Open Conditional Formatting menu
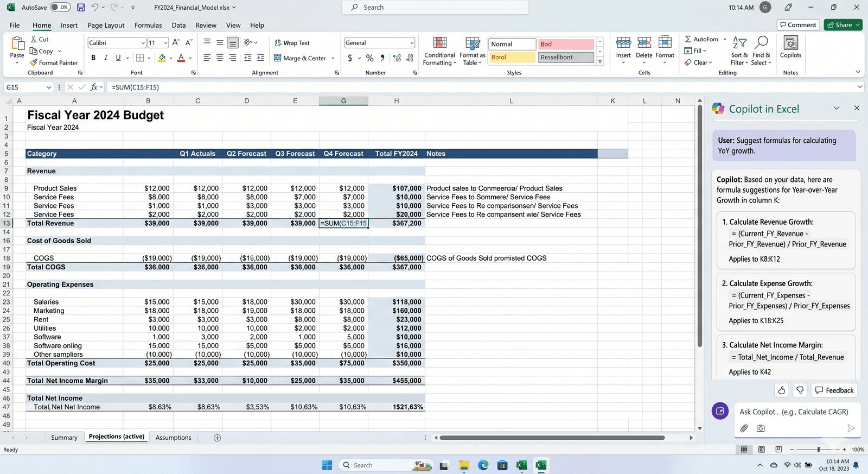This screenshot has width=868, height=474. pos(439,51)
